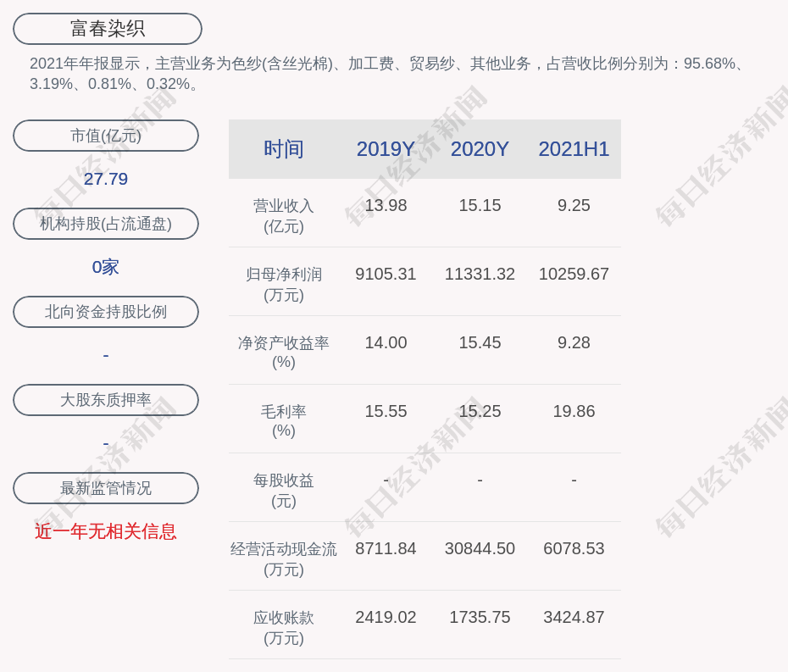Viewport: 788px width, 672px height.
Task: Click the 2020Y net profit value 11331.32
Action: 480,275
